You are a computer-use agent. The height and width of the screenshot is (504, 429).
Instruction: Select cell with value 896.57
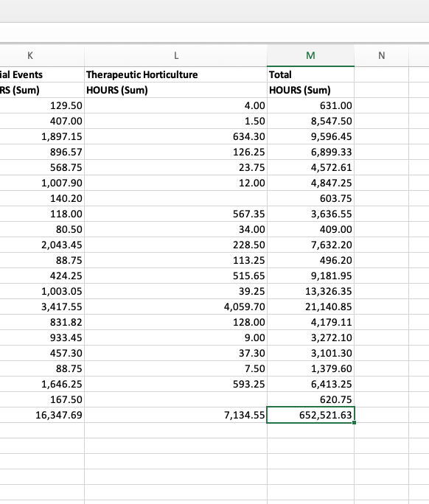point(42,152)
